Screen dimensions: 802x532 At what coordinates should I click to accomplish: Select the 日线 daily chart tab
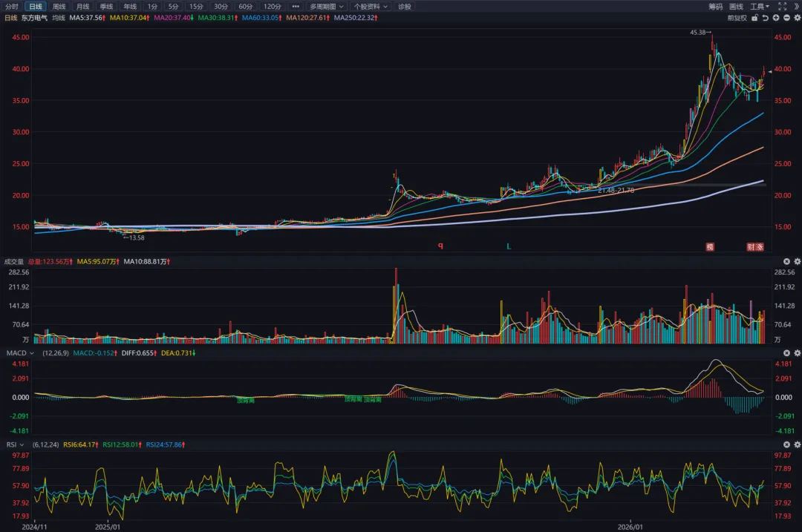tap(36, 7)
